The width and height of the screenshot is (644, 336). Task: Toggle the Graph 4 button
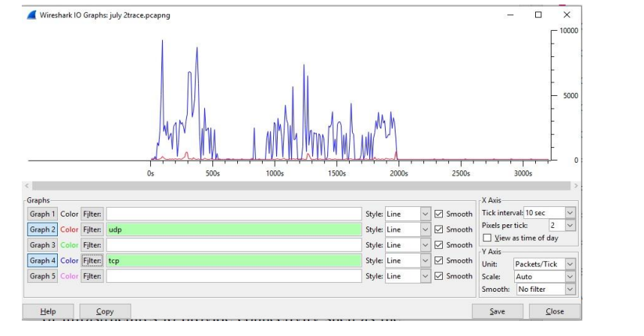pos(43,260)
